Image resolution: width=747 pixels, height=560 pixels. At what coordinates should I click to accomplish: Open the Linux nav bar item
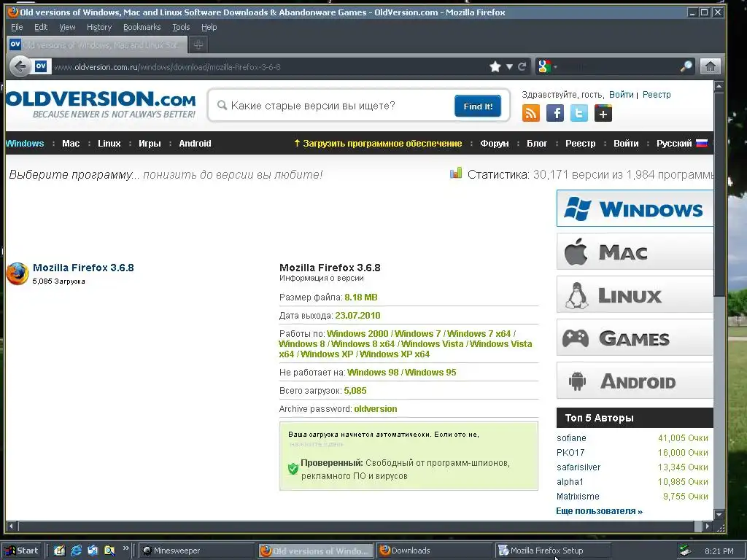tap(109, 144)
